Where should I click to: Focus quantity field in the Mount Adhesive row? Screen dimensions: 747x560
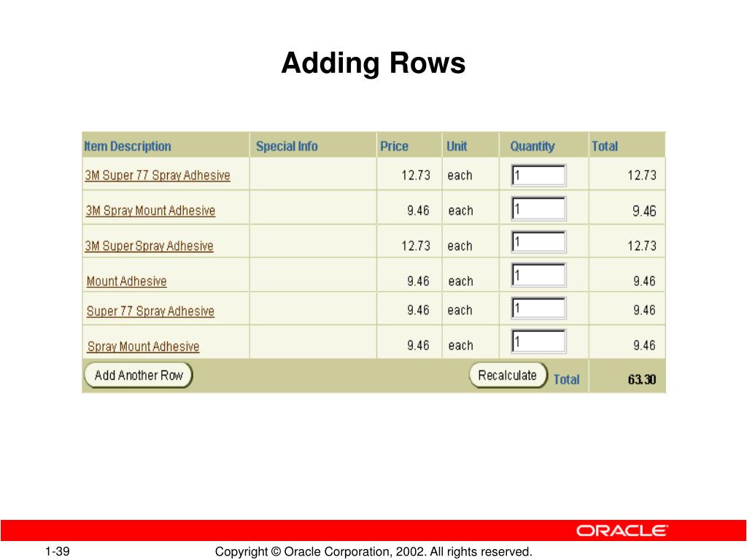538,275
